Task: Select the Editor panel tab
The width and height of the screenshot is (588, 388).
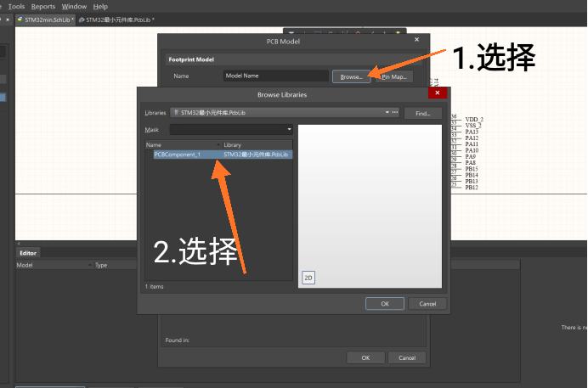Action: [x=28, y=253]
